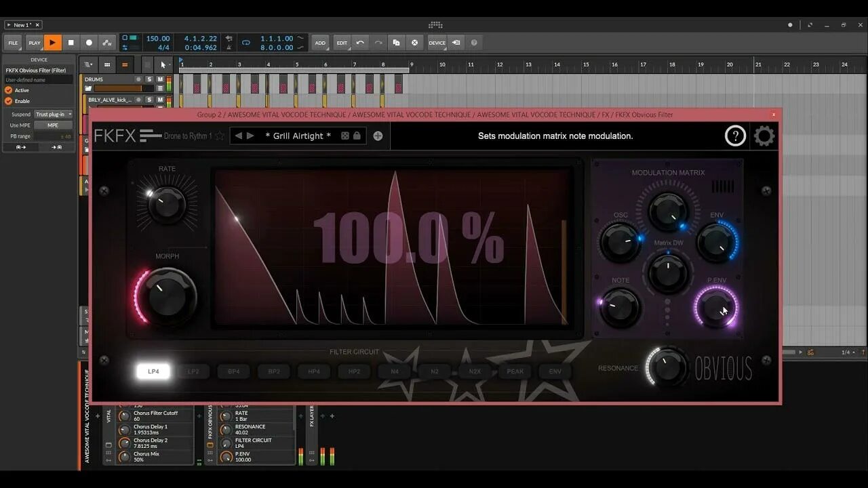Select previous preset arrow in FKFX

[238, 136]
